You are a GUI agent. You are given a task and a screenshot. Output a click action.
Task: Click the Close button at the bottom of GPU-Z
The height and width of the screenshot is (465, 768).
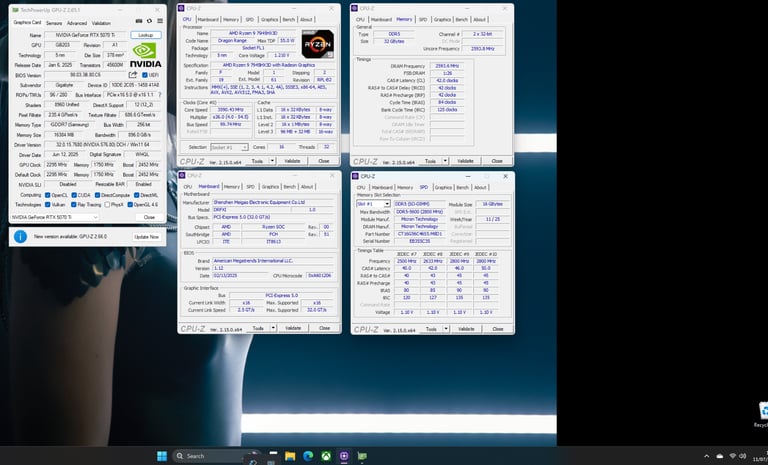coord(149,217)
